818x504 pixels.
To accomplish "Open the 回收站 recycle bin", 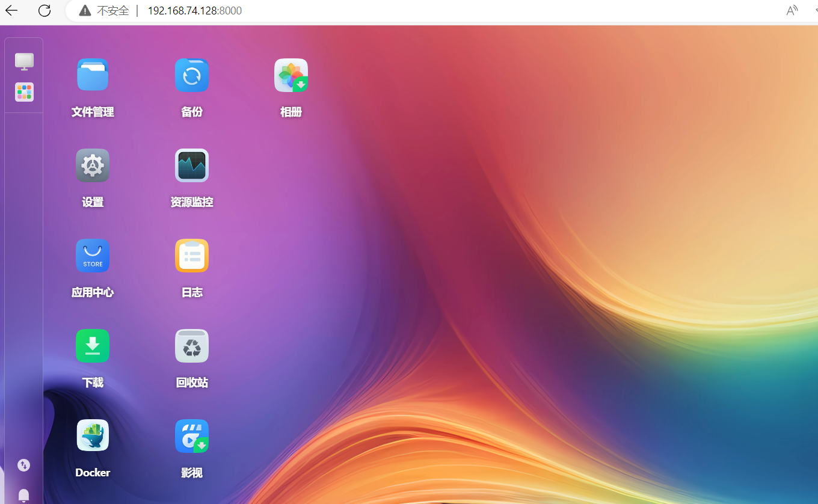I will (x=192, y=346).
